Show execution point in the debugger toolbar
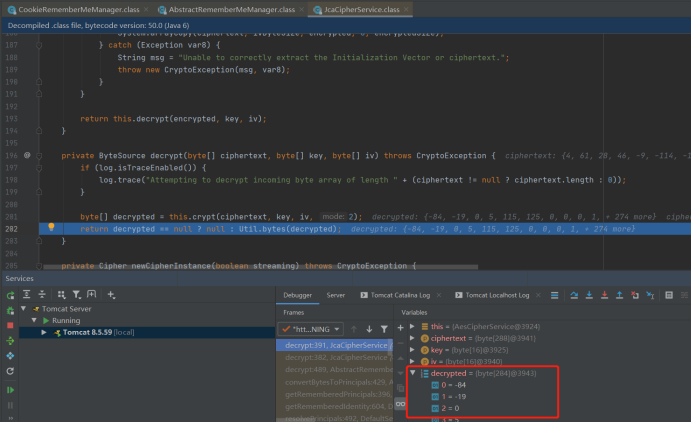This screenshot has height=423, width=692. [555, 295]
